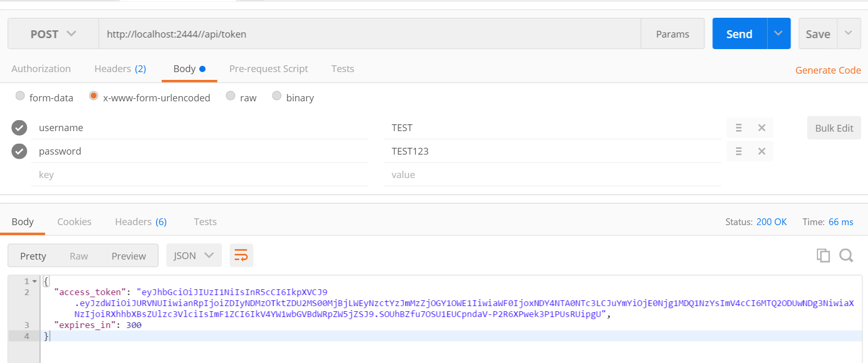868x363 pixels.
Task: Click the "access_token" key in response
Action: (x=90, y=292)
